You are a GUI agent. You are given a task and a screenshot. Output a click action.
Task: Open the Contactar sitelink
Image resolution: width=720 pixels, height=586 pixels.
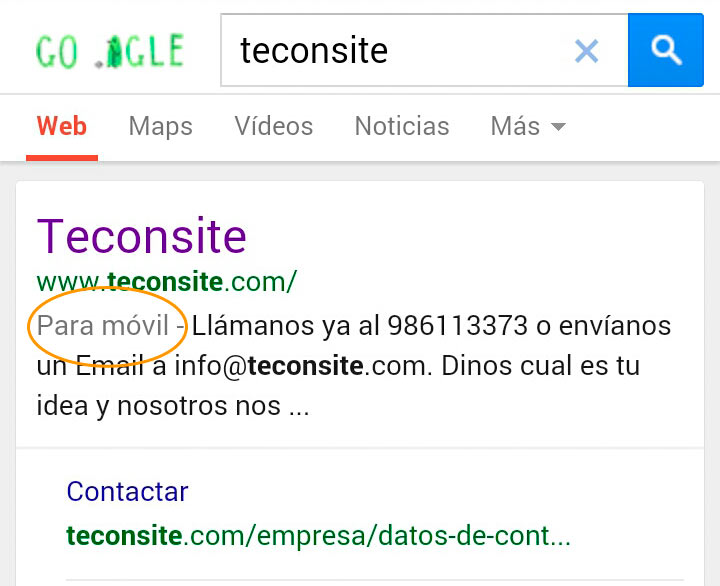(x=127, y=491)
